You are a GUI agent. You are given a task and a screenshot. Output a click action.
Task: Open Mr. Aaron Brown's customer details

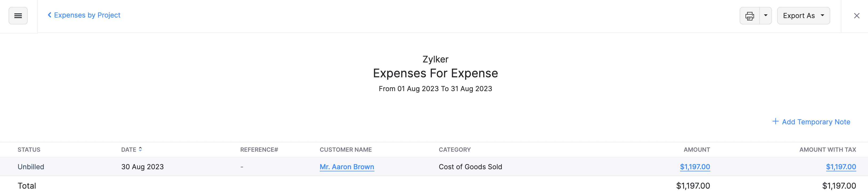(x=347, y=167)
